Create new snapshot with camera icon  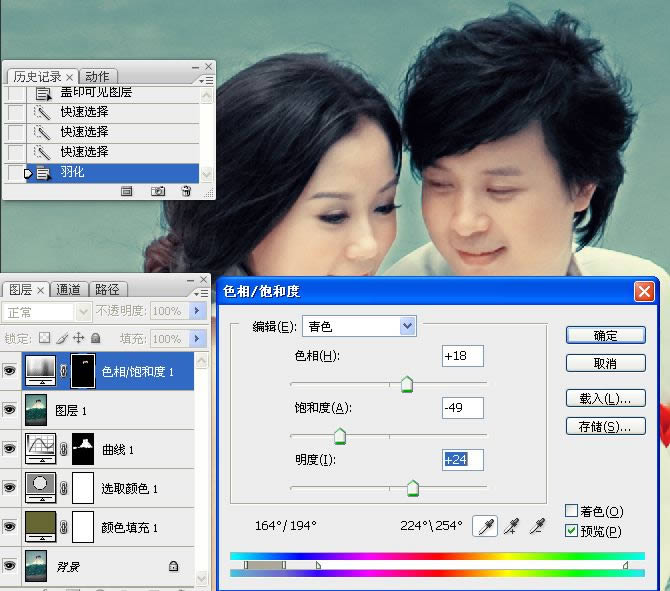pos(158,191)
